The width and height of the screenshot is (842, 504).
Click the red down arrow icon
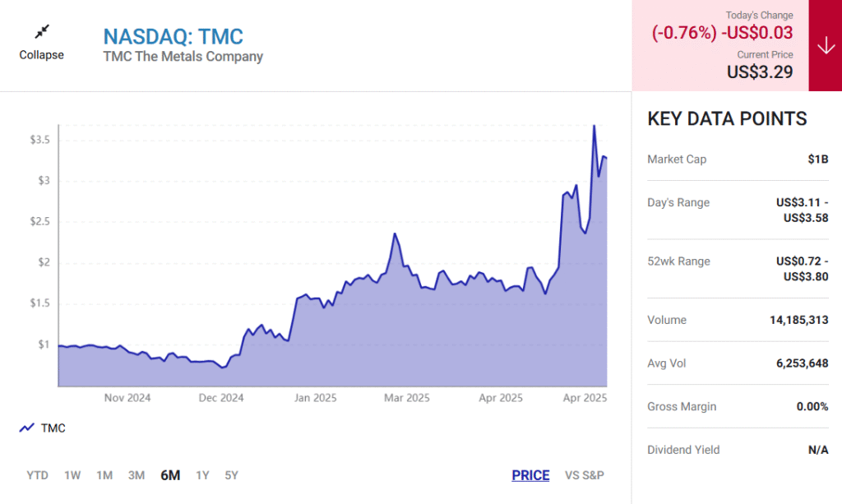click(826, 46)
